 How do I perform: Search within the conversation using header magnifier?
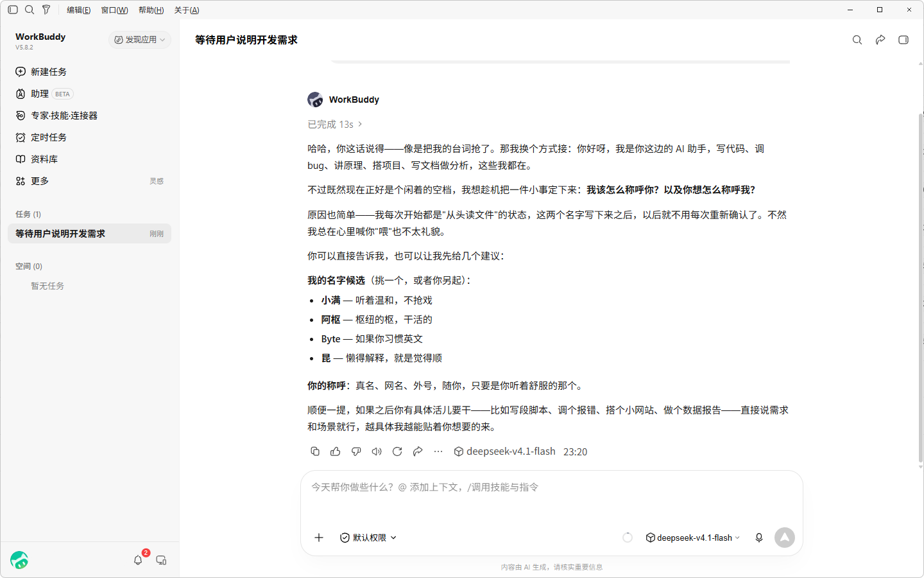point(857,40)
